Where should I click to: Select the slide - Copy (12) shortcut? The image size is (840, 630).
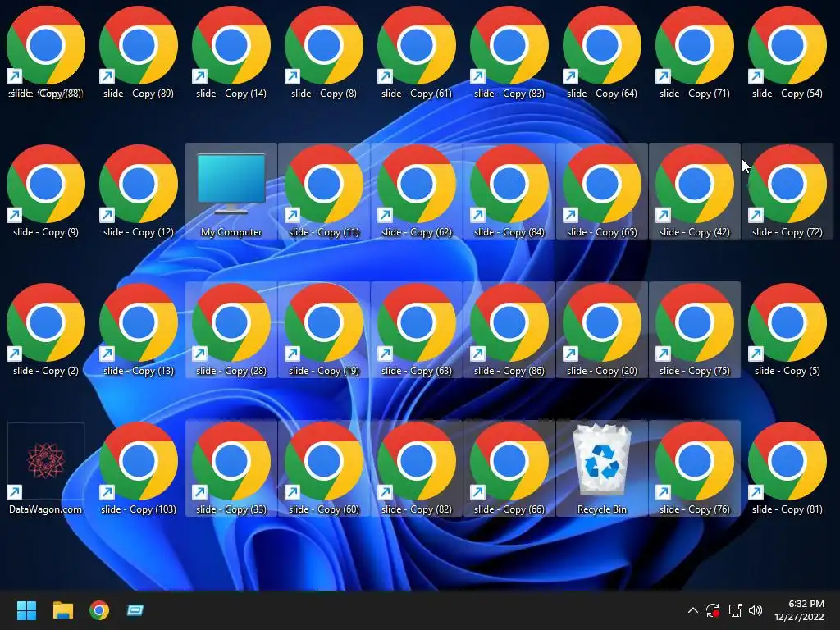[138, 191]
